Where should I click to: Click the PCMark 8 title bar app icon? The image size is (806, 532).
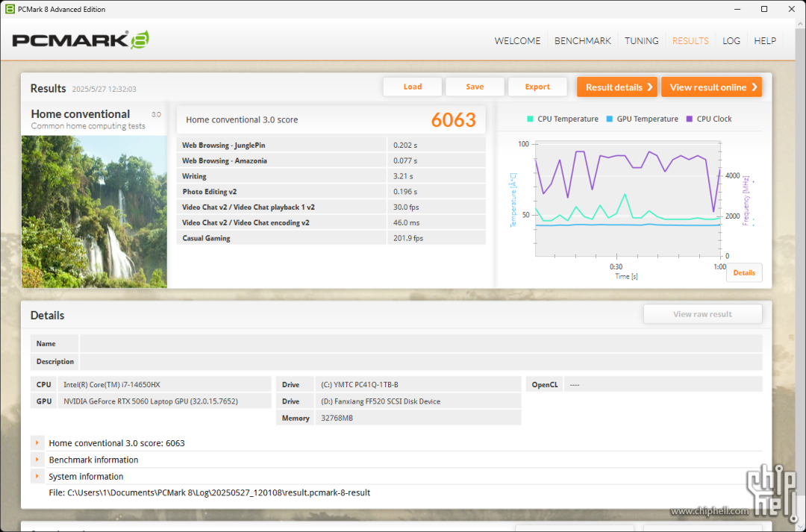[x=10, y=9]
